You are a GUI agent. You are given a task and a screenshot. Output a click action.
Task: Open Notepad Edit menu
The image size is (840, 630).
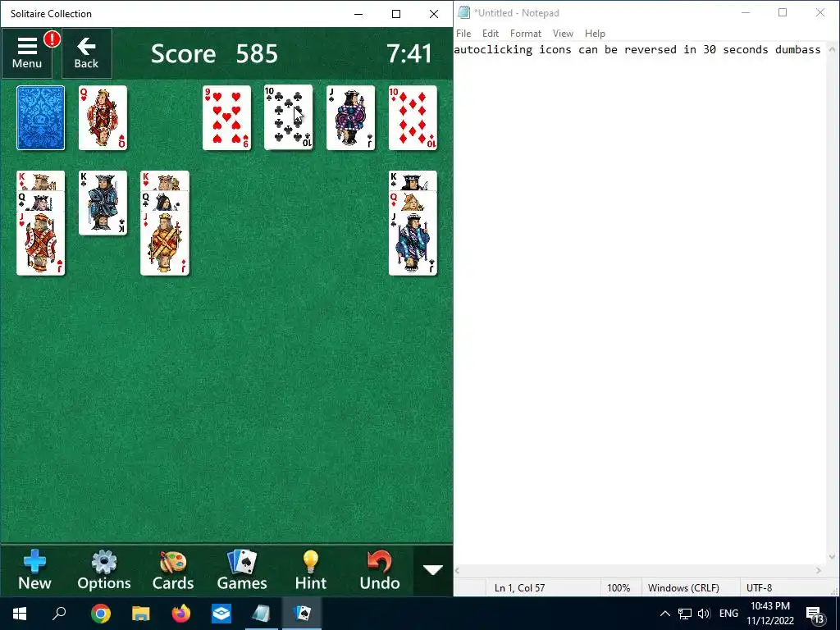coord(491,33)
